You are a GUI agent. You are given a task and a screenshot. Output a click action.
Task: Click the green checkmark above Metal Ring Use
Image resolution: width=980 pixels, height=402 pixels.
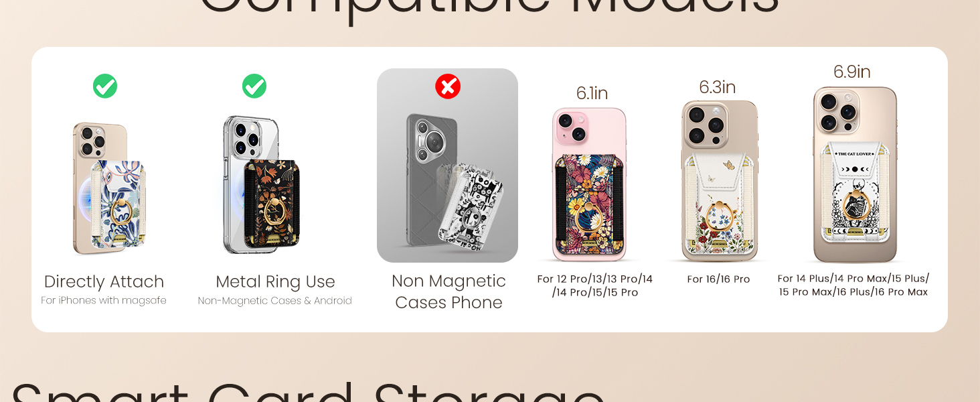(254, 86)
